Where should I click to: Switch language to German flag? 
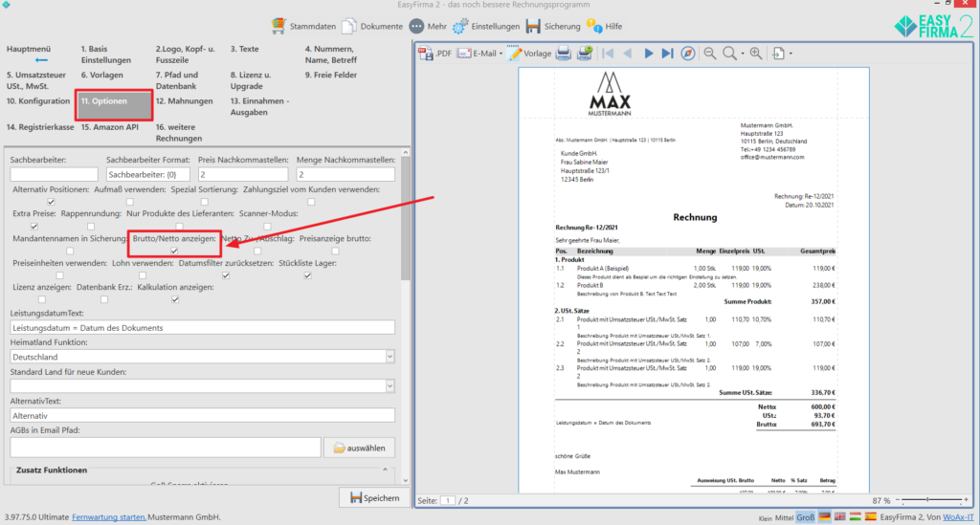point(825,517)
